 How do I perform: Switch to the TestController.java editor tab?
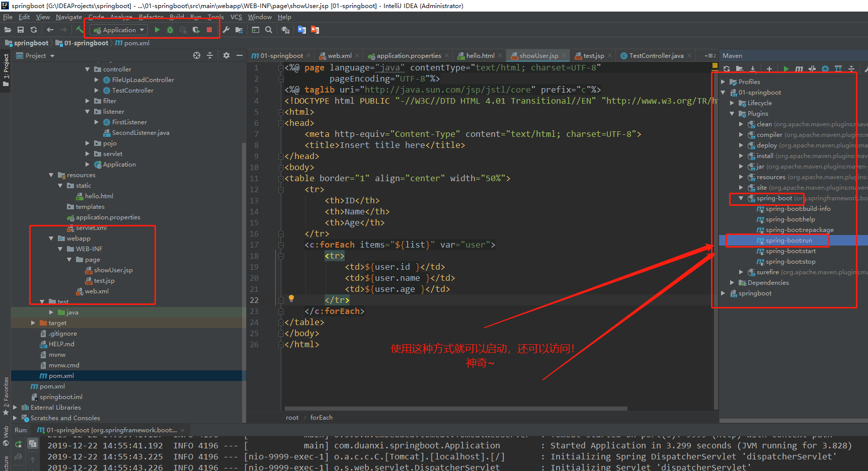pyautogui.click(x=656, y=56)
